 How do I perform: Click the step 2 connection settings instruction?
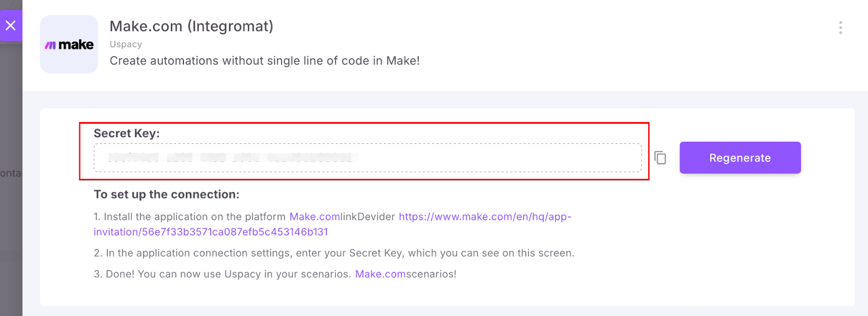point(334,253)
